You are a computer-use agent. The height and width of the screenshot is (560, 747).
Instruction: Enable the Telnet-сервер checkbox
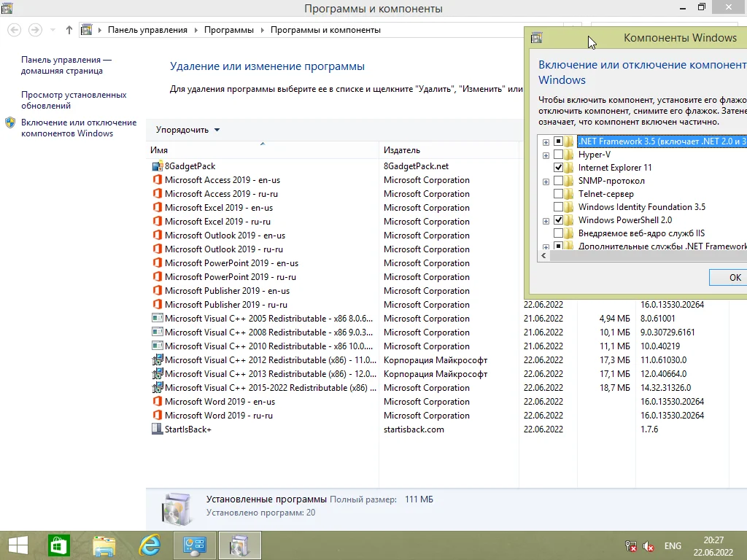click(558, 194)
